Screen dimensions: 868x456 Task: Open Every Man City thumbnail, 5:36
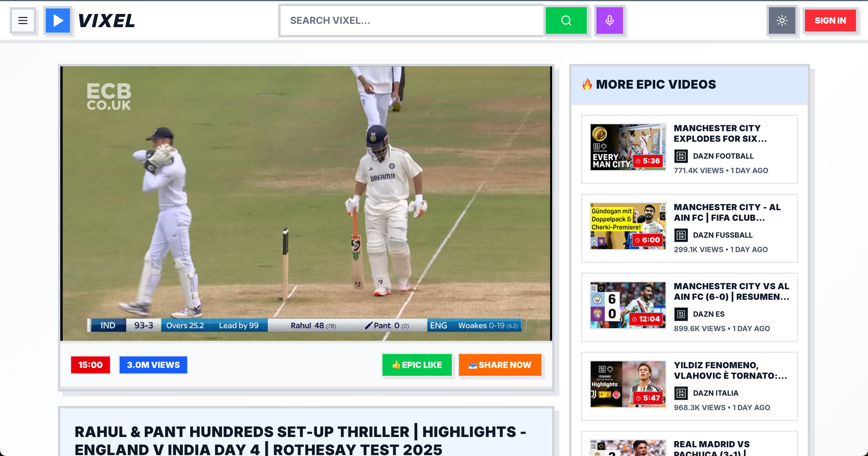[x=628, y=147]
